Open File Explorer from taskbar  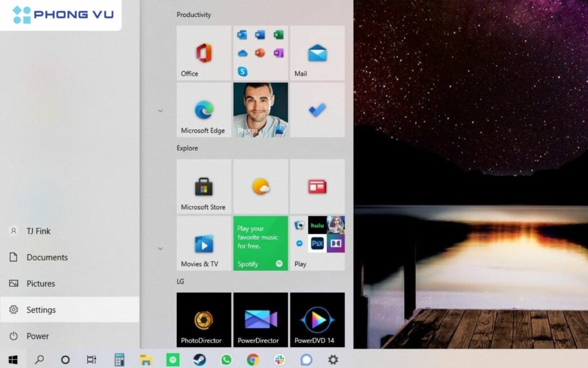coord(145,359)
